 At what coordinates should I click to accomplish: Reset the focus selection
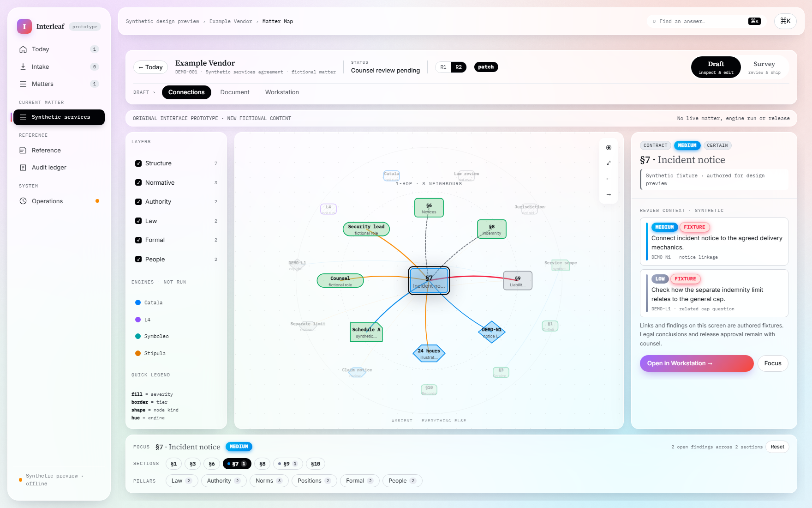pos(777,447)
